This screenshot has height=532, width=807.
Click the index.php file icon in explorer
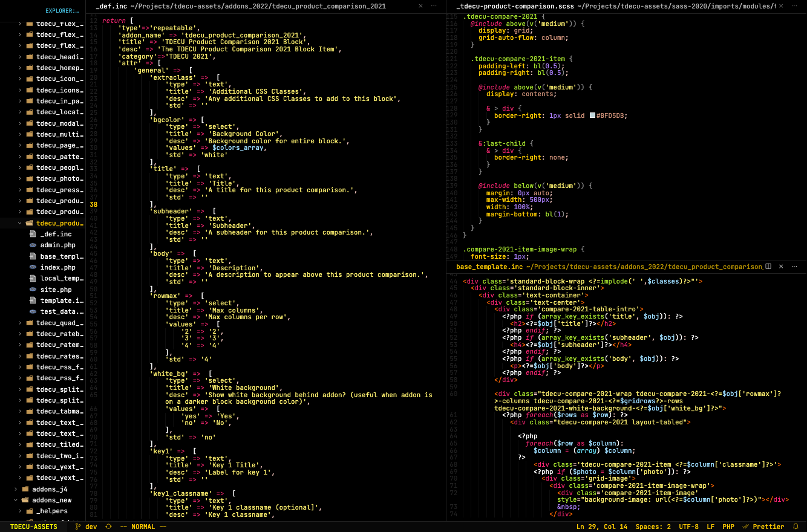(33, 267)
